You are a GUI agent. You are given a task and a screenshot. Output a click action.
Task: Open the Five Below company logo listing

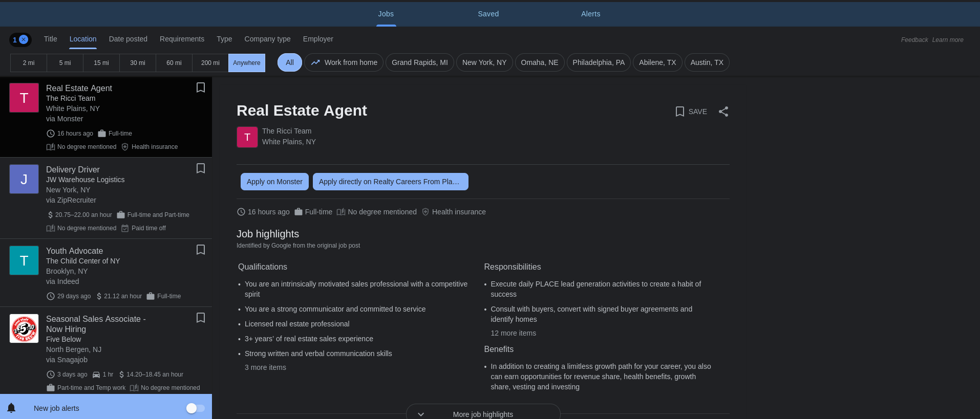[x=24, y=328]
